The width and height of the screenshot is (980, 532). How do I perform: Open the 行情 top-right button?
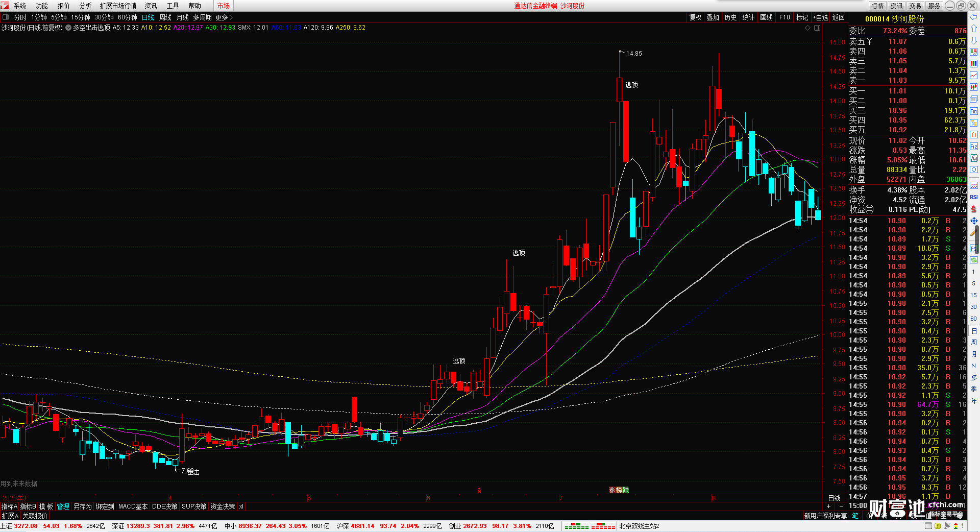pyautogui.click(x=878, y=6)
